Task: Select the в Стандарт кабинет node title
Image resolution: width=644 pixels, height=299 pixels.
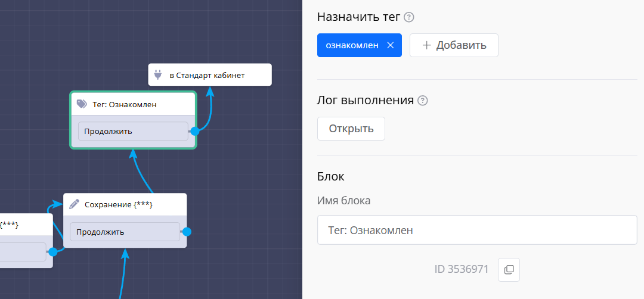Action: point(207,76)
